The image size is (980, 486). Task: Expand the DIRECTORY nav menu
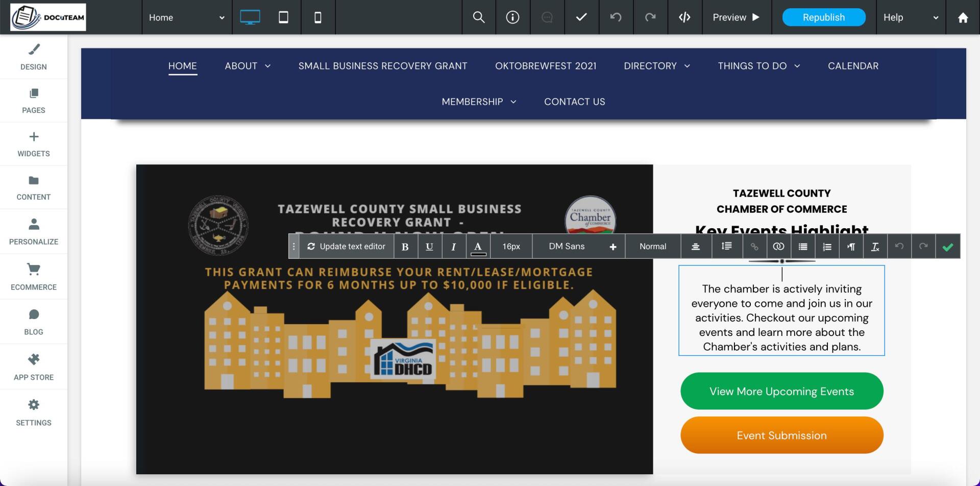tap(657, 66)
